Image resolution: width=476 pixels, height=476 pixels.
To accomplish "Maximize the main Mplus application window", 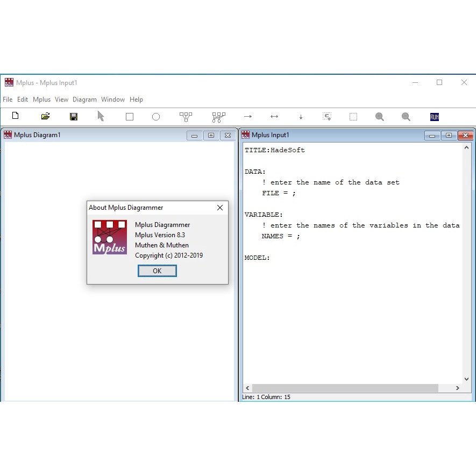I will click(439, 82).
